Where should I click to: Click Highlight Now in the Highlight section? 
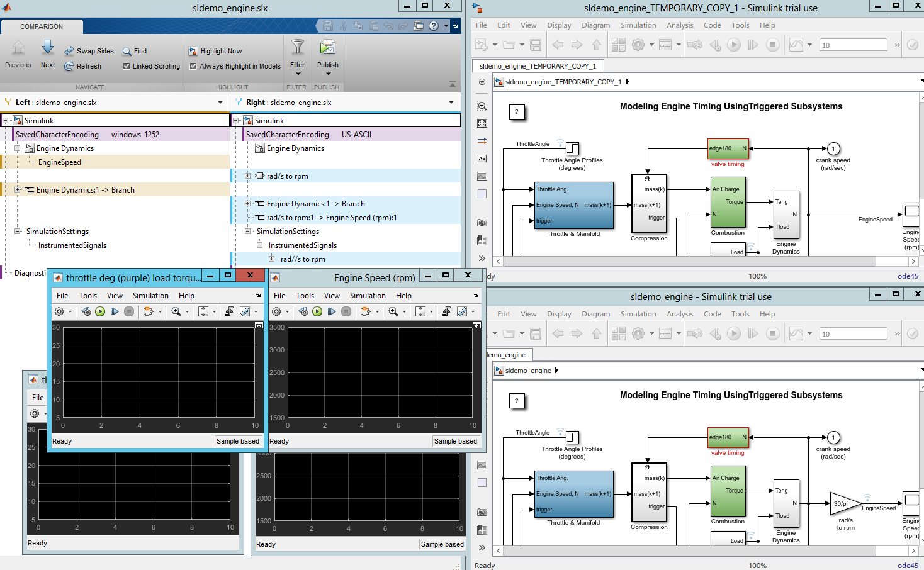(216, 51)
